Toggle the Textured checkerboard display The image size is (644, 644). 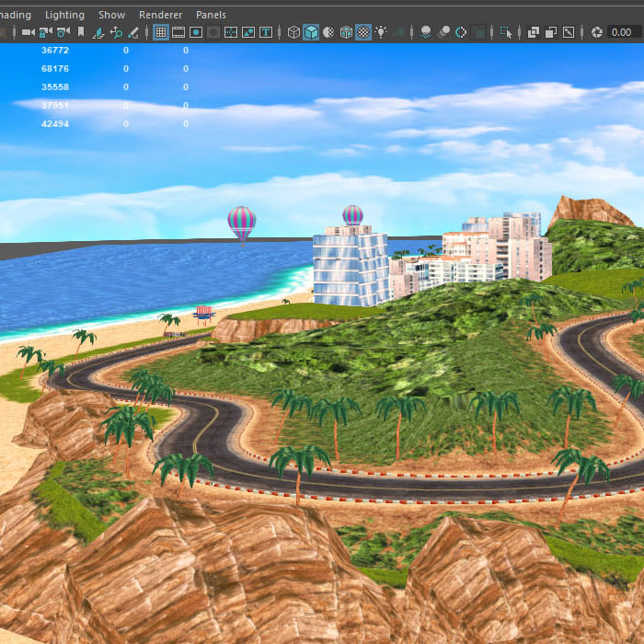pyautogui.click(x=363, y=32)
